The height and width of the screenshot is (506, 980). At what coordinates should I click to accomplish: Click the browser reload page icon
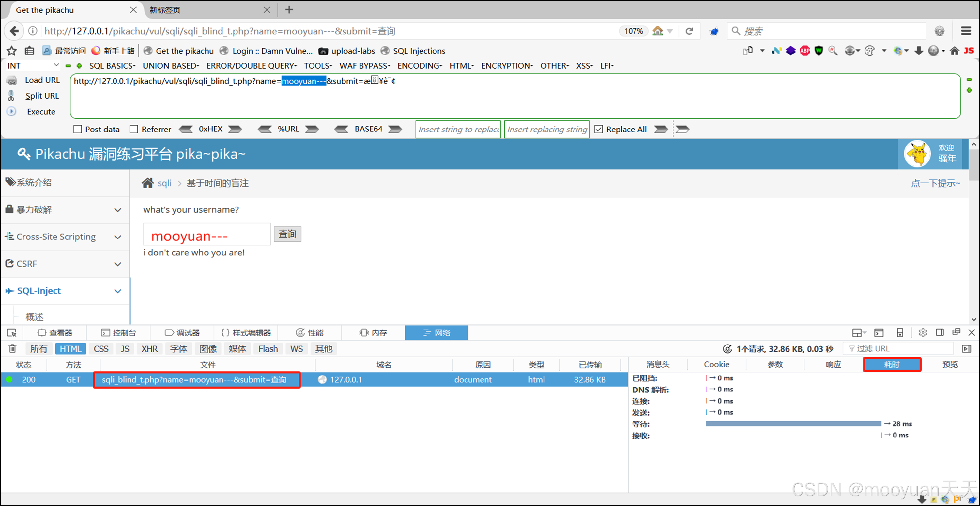[x=689, y=31]
